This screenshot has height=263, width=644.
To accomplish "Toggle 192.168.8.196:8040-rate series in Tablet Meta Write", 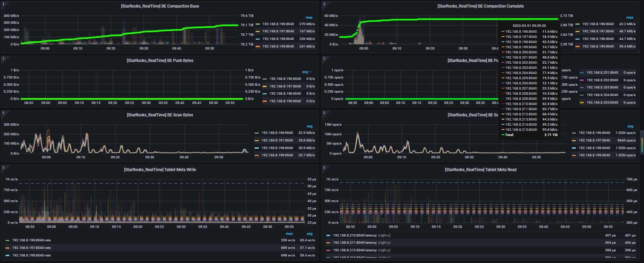I will (x=31, y=240).
